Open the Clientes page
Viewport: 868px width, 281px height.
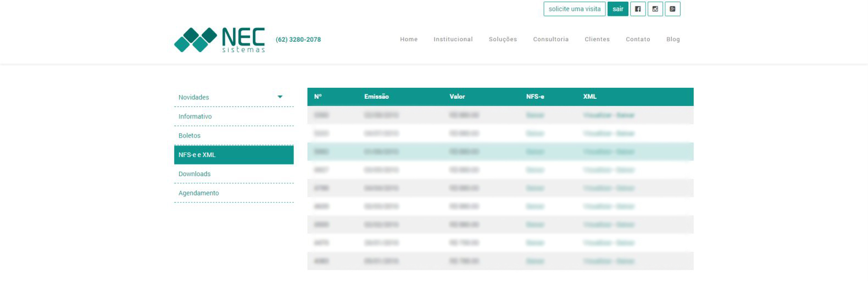597,40
